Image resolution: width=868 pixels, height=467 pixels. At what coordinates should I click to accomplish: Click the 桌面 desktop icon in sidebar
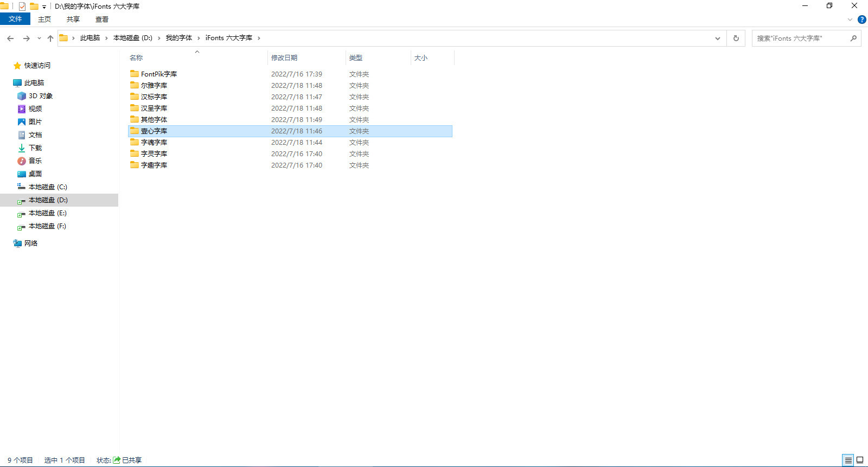[22, 174]
